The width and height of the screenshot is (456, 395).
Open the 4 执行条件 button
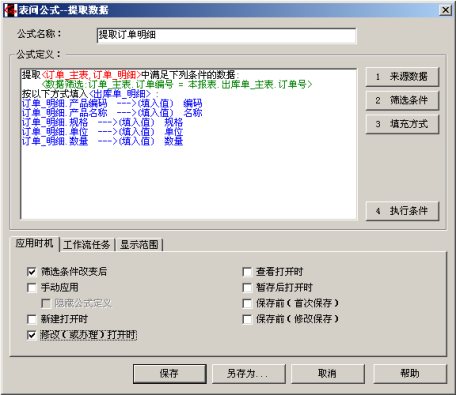(x=402, y=211)
